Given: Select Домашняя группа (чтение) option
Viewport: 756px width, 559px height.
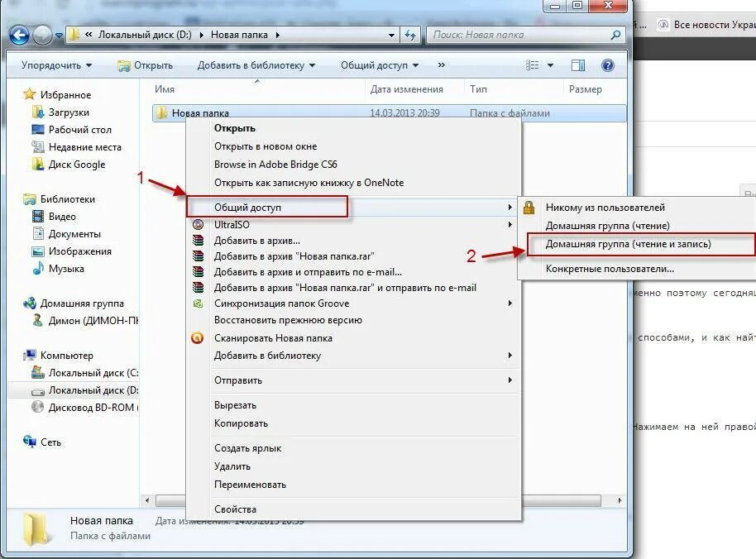Looking at the screenshot, I should coord(607,226).
